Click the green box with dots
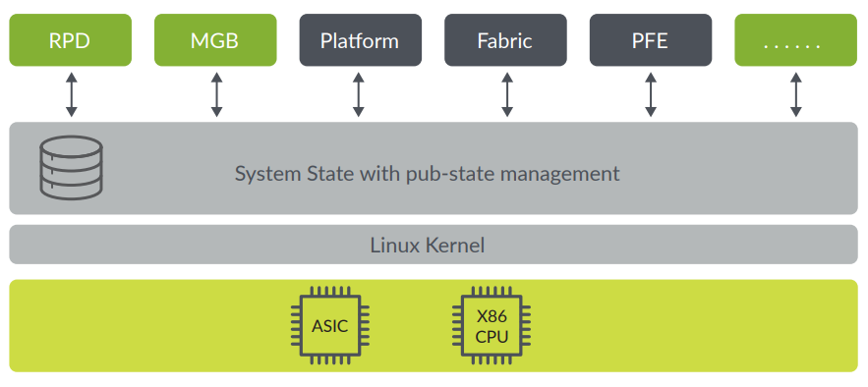 pos(795,40)
